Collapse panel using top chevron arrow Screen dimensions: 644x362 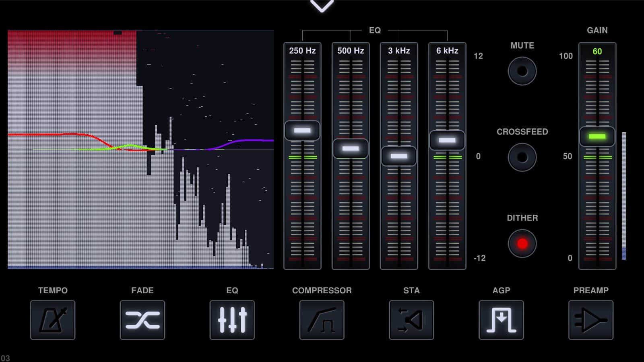click(x=322, y=6)
